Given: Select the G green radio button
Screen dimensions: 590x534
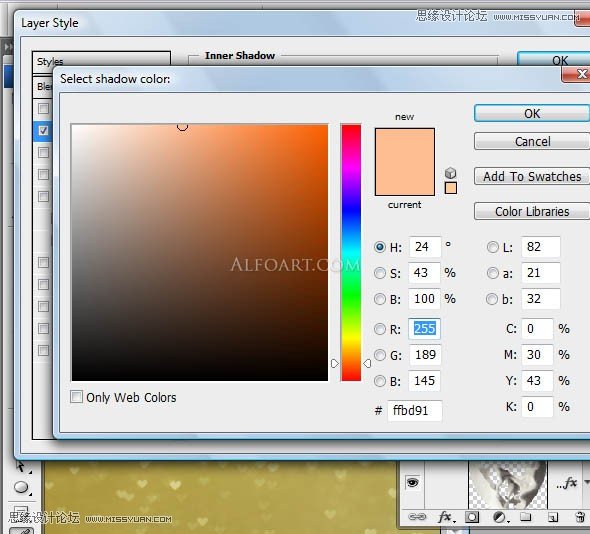Looking at the screenshot, I should [x=380, y=355].
